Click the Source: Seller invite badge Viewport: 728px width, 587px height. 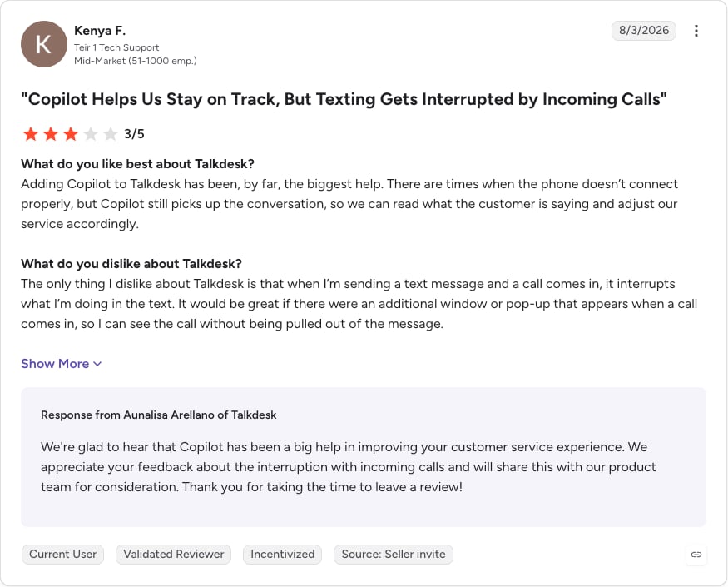(x=394, y=554)
